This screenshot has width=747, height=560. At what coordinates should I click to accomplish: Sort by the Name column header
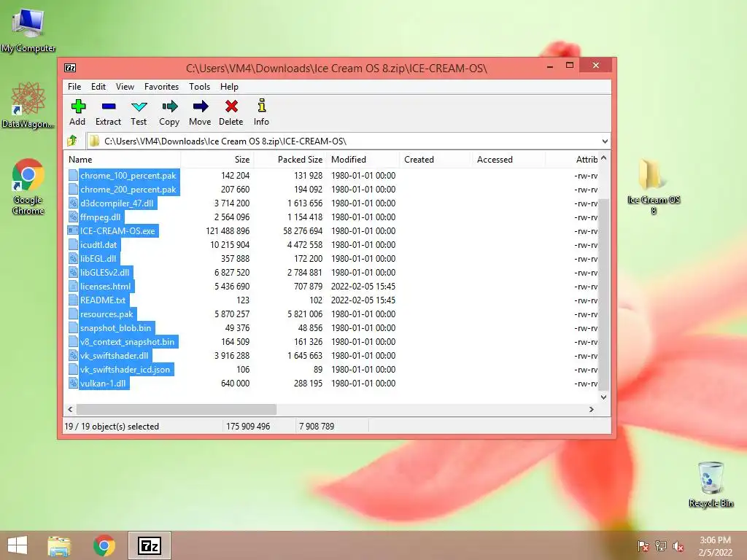click(x=123, y=160)
